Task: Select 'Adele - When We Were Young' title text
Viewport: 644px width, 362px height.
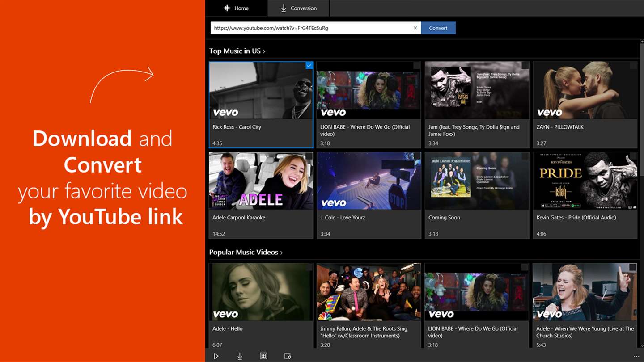Action: click(585, 332)
